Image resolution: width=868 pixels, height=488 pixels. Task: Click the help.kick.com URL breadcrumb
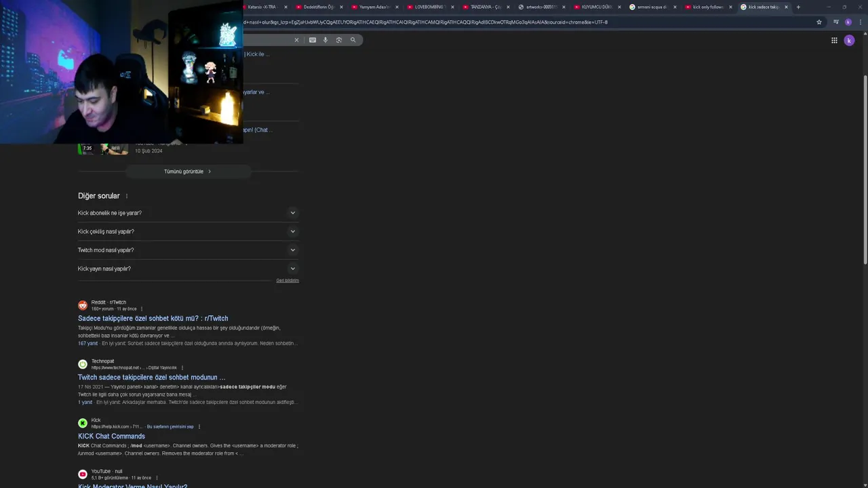117,427
